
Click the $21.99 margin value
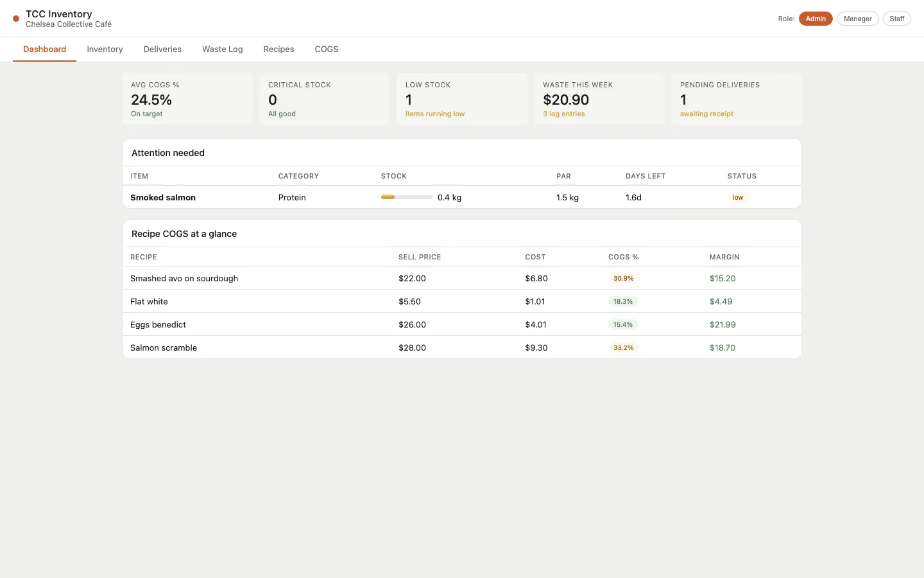(x=723, y=324)
